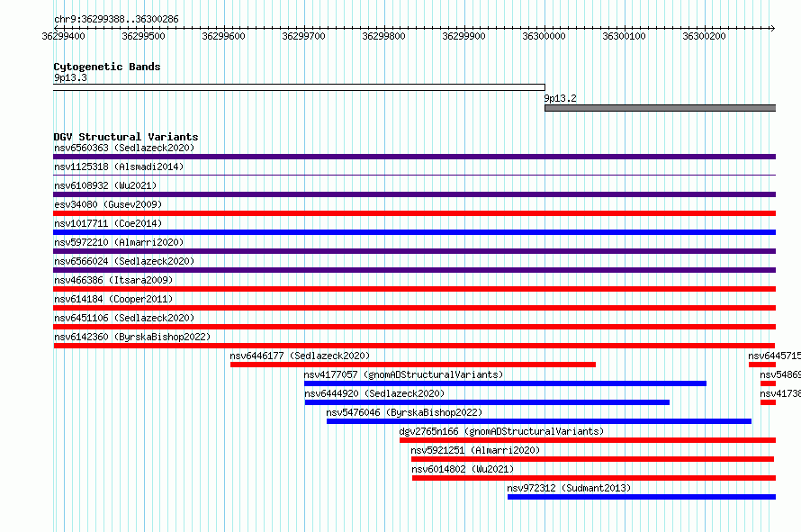Open variant nsv6108932 (Wu2021) label
Screen dimensions: 801x532
tap(105, 185)
